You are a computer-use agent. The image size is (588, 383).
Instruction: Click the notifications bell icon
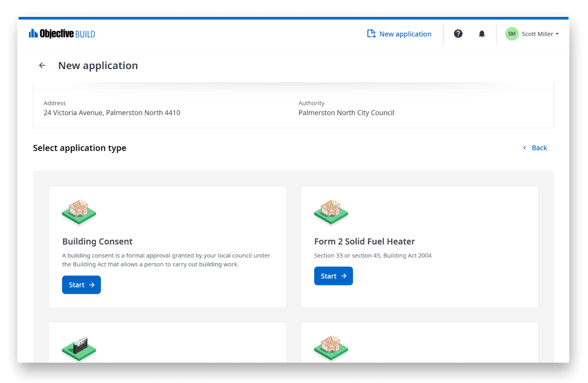click(481, 34)
